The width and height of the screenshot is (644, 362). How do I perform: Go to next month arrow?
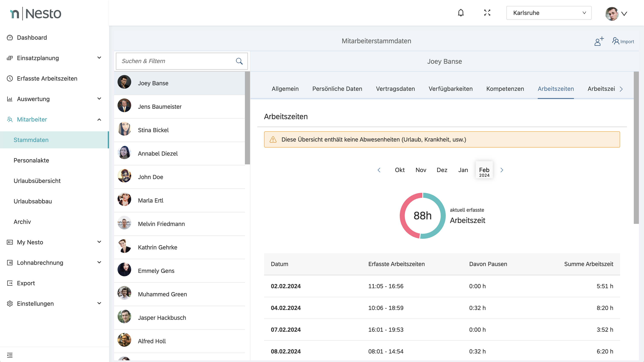[502, 170]
